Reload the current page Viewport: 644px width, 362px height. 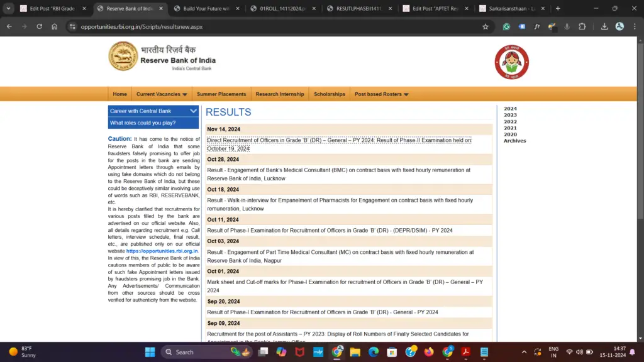coord(40,26)
